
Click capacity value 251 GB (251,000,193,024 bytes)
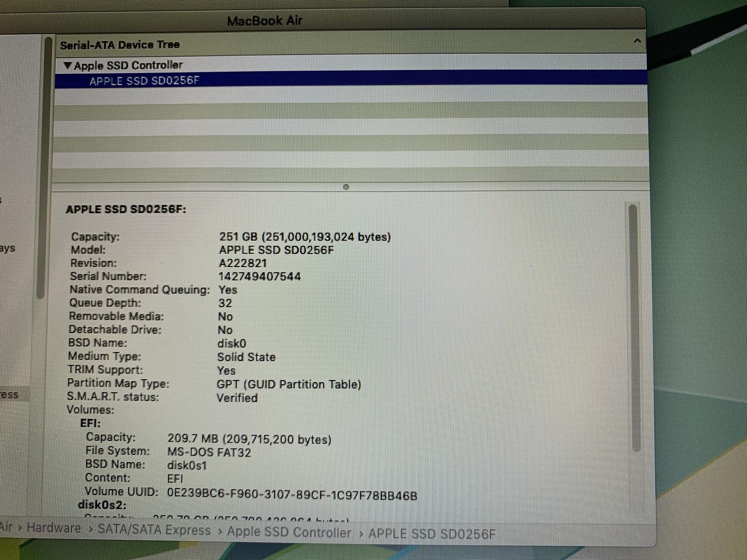(x=305, y=237)
